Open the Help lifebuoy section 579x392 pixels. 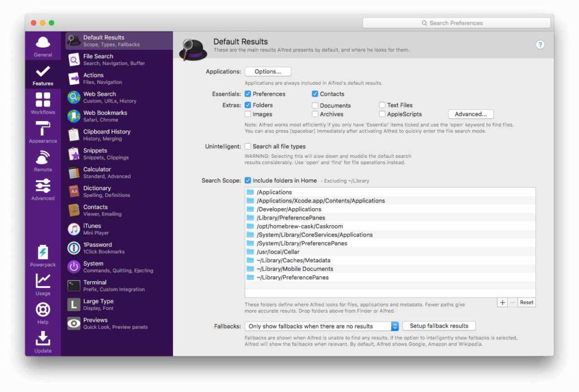(x=43, y=313)
